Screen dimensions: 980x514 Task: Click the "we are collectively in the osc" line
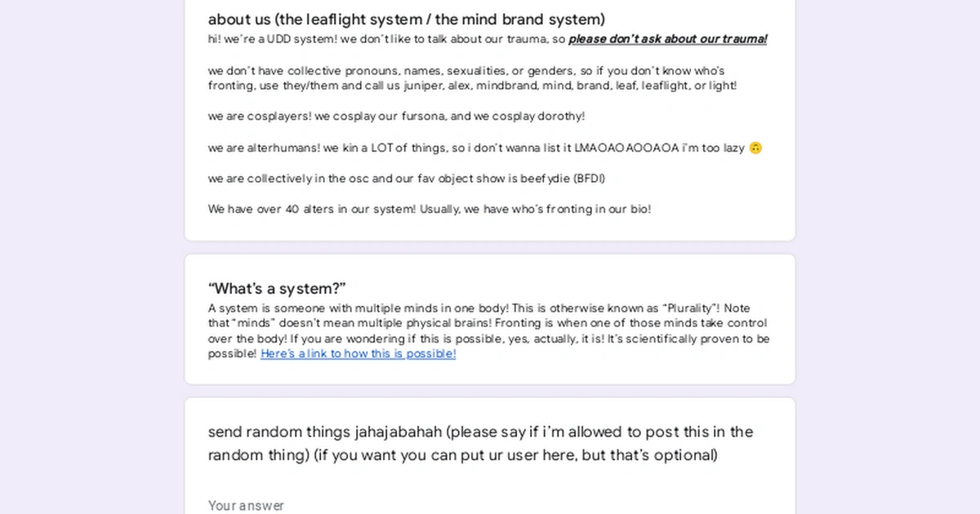click(407, 179)
